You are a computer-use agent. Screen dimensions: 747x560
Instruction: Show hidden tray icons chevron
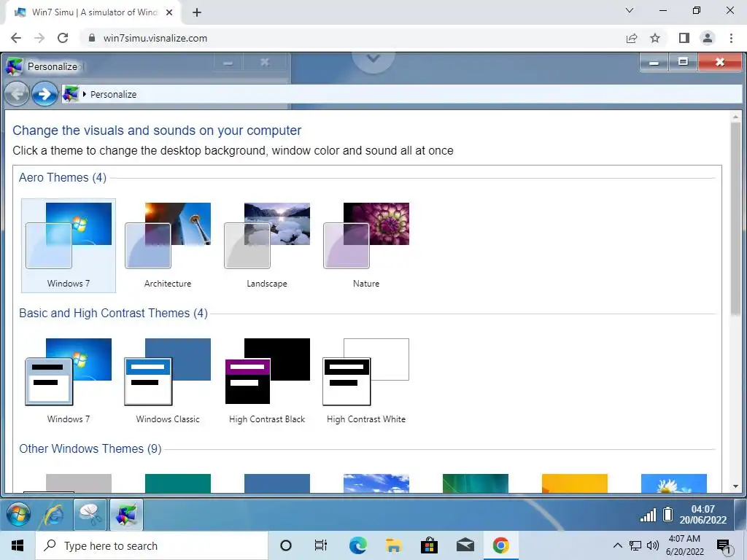(x=617, y=545)
